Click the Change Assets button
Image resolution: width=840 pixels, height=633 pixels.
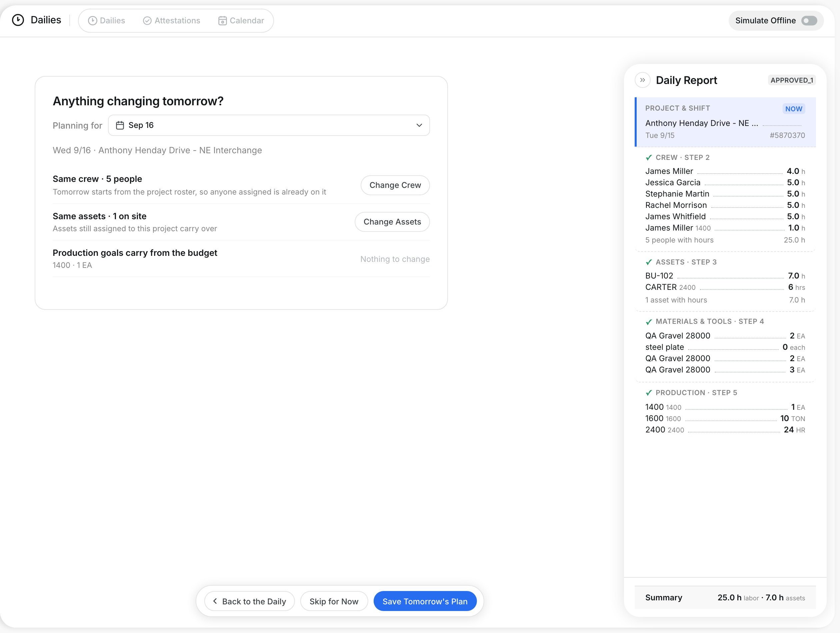click(x=392, y=222)
